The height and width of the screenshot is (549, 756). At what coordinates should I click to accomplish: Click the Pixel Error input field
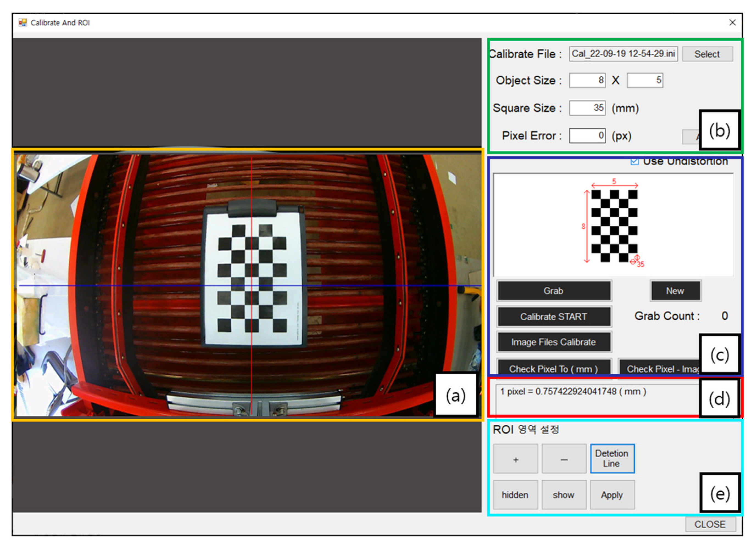pos(587,136)
